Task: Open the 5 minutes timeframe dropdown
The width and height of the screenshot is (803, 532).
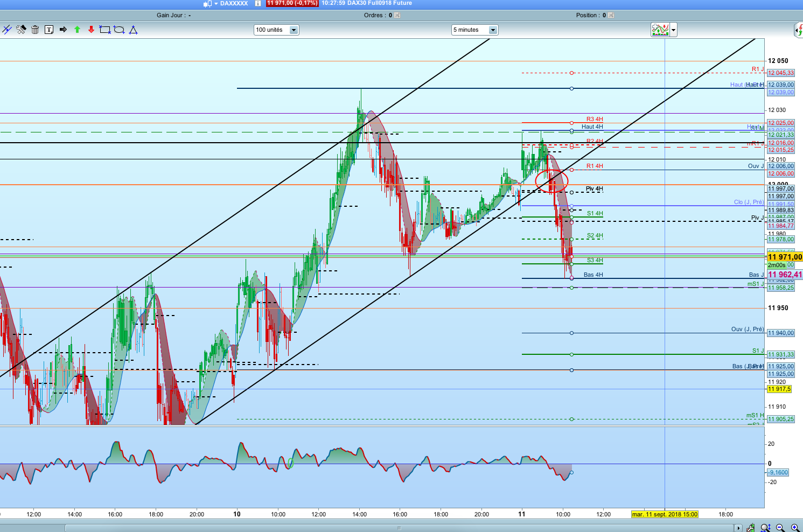Action: 474,30
